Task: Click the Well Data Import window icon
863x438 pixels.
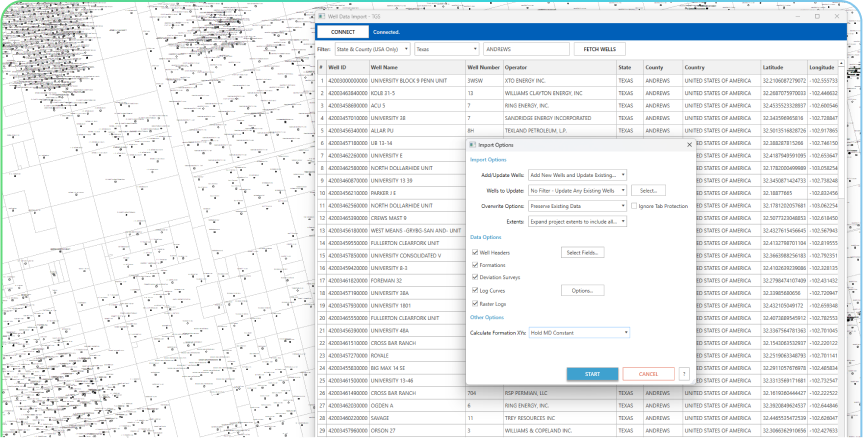Action: (x=322, y=17)
